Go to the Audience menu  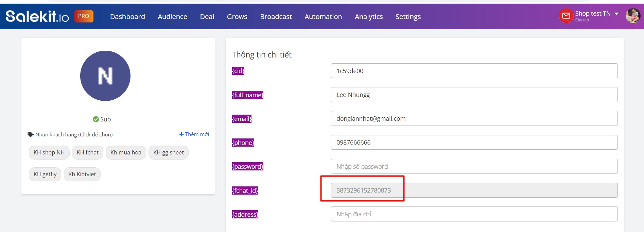tap(172, 17)
